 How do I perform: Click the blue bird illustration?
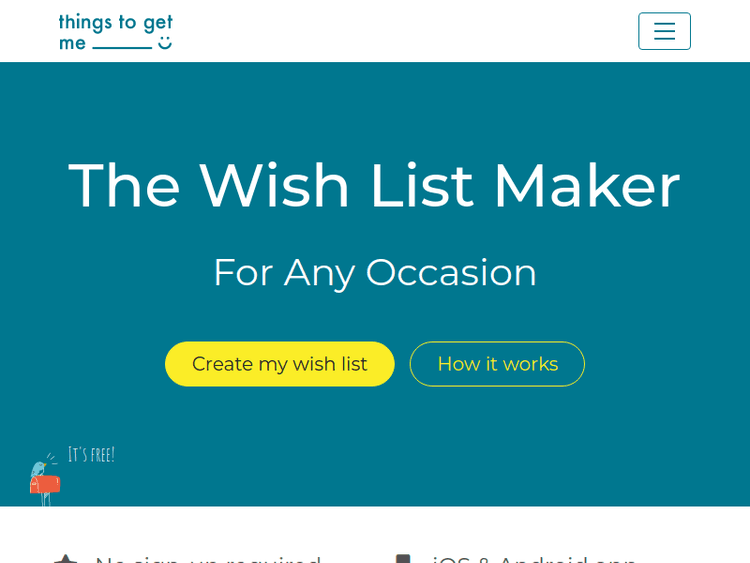[40, 467]
